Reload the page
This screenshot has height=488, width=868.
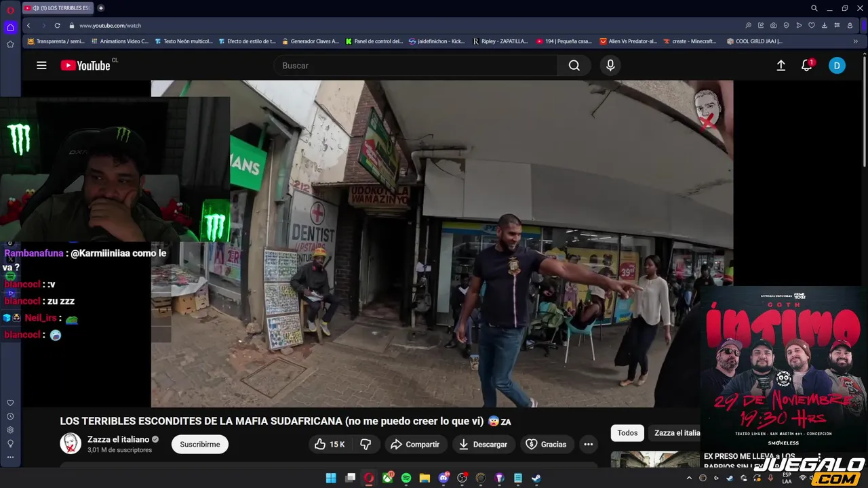58,25
